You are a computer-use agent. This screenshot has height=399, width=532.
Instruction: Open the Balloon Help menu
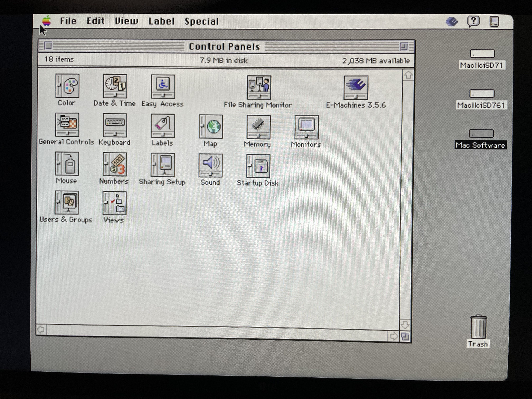click(x=473, y=22)
